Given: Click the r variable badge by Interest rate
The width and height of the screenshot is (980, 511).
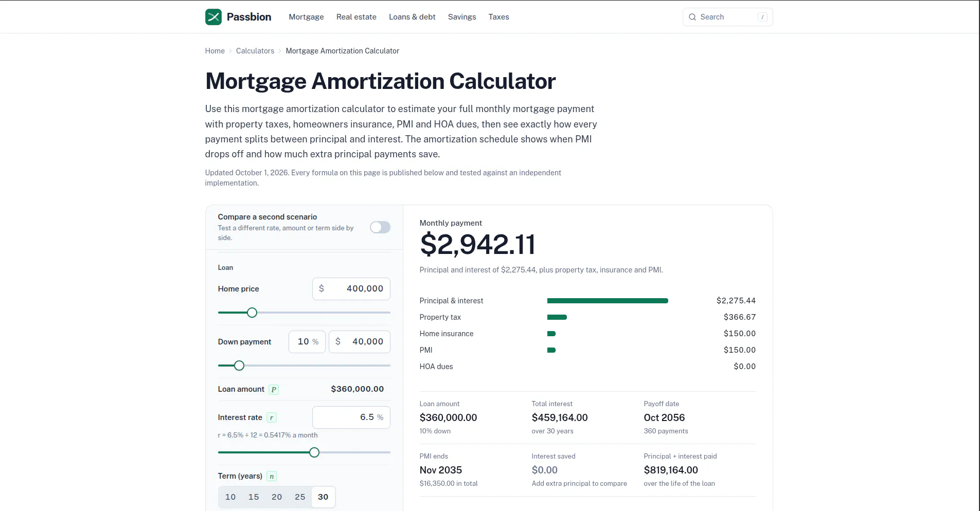Looking at the screenshot, I should pos(272,418).
